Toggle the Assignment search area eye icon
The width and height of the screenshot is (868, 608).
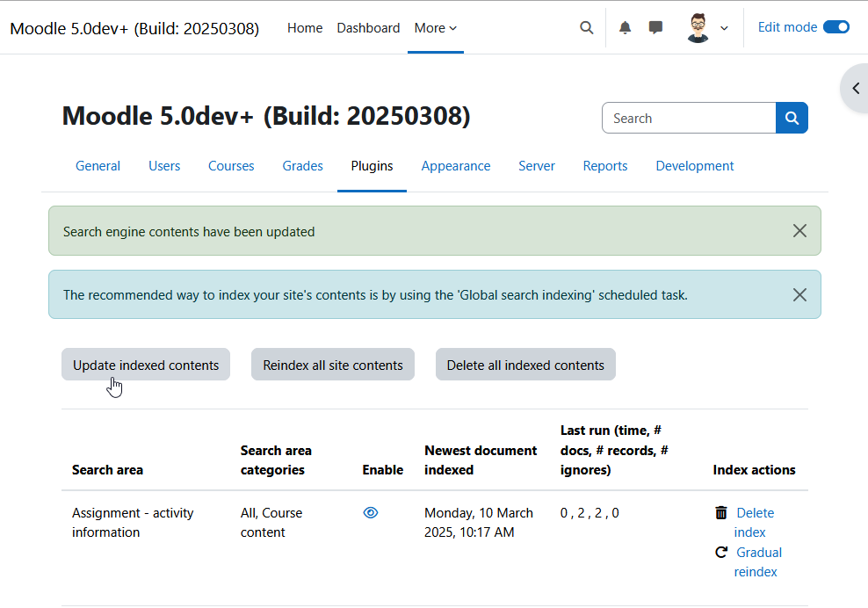[371, 513]
